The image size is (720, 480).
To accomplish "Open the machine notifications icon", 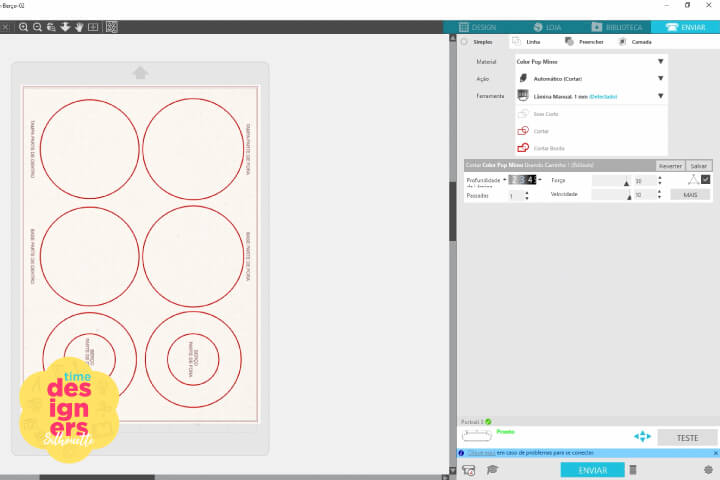I will click(x=469, y=470).
